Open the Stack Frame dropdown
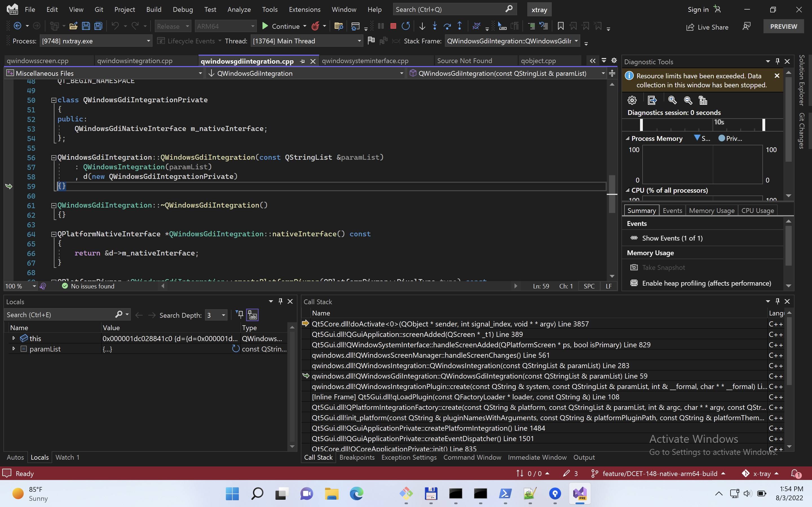This screenshot has width=812, height=507. point(577,40)
